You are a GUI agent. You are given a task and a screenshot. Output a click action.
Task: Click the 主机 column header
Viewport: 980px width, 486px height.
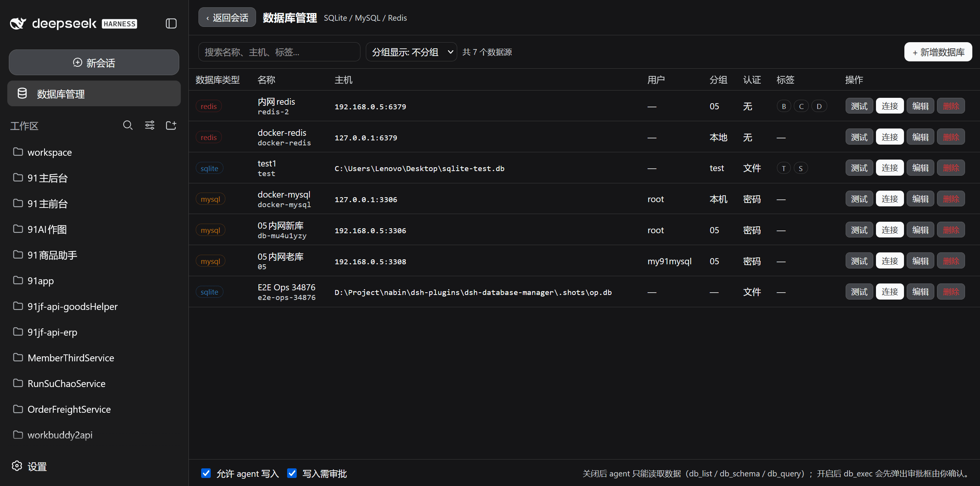(x=344, y=80)
